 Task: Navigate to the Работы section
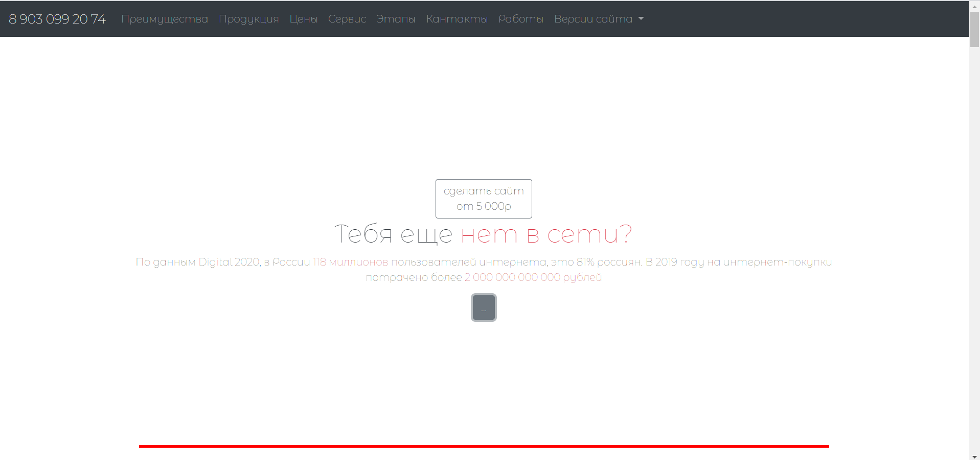[520, 19]
